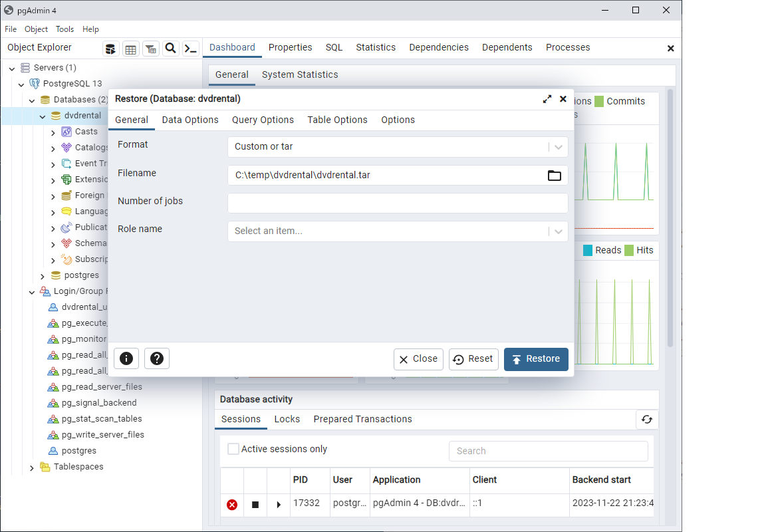Collapse the Databases node
Viewport: 766px width, 532px height.
32,100
